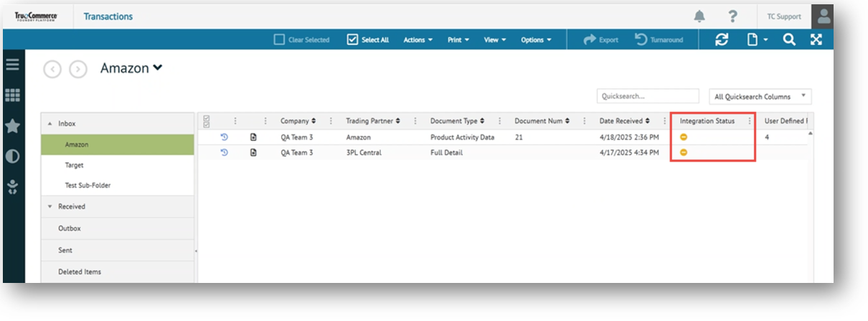868x321 pixels.
Task: Click the history icon on the Amazon row
Action: coord(224,137)
